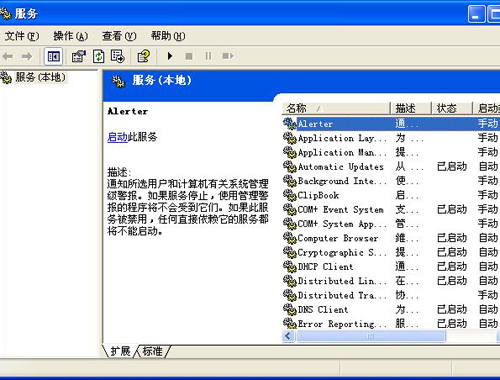Open the 查看(V) menu

[119, 36]
